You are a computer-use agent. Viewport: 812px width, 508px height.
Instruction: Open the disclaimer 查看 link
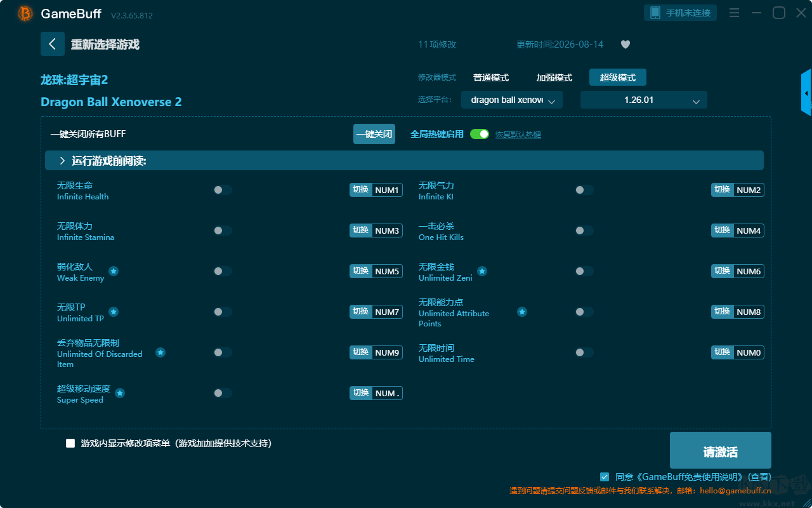pyautogui.click(x=760, y=477)
